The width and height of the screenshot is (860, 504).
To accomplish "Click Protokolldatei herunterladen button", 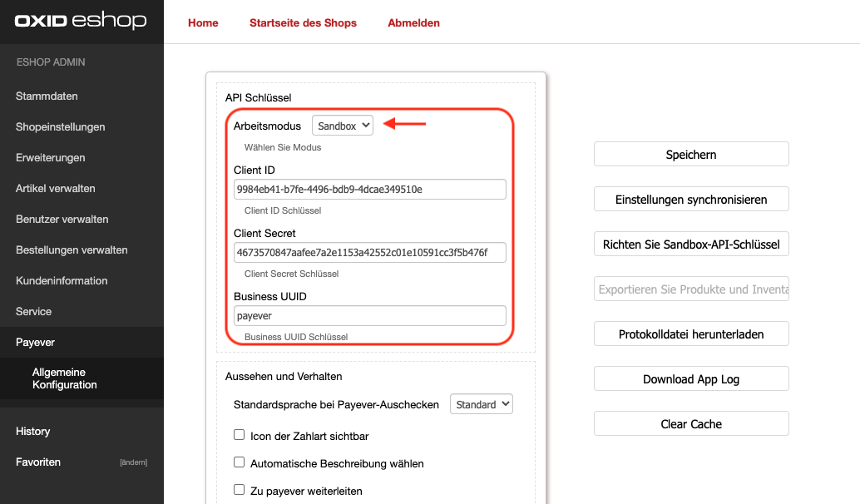I will (691, 334).
